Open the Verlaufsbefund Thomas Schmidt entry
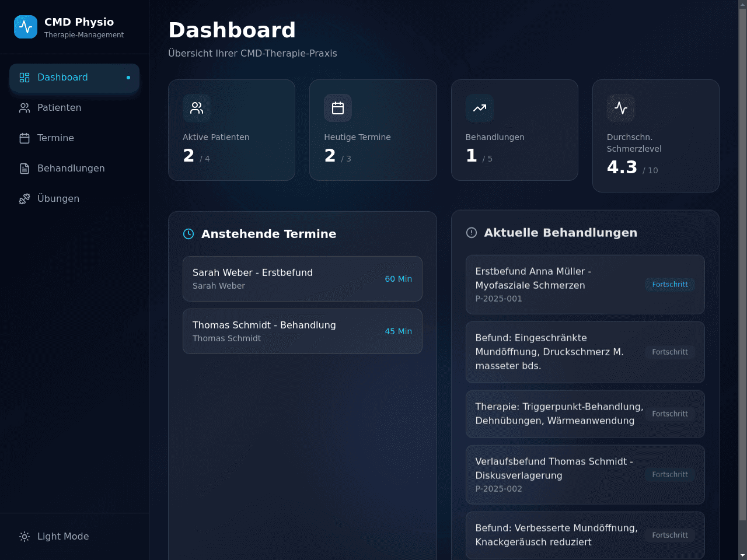The height and width of the screenshot is (560, 747). (x=585, y=475)
